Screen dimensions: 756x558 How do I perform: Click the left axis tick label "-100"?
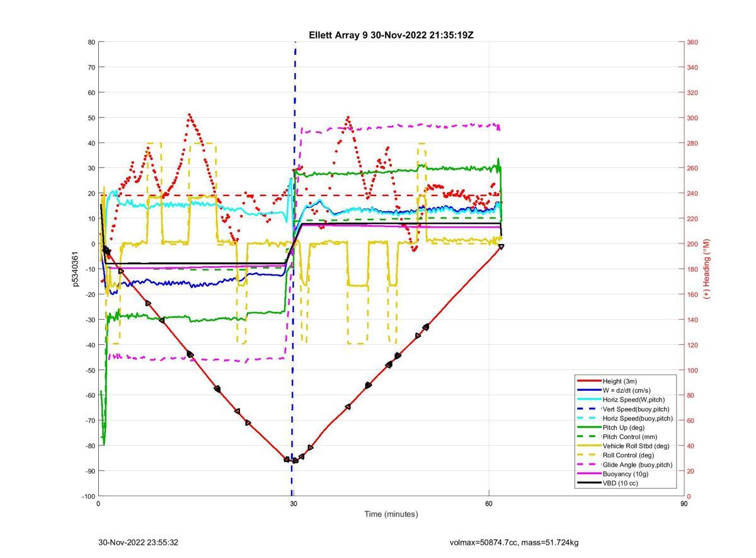tap(88, 497)
